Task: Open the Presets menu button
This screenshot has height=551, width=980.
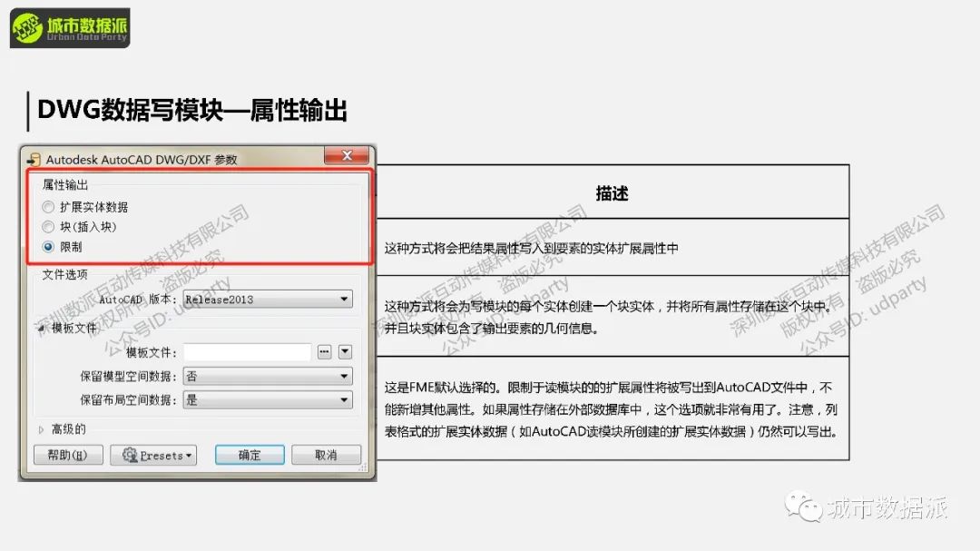Action: tap(153, 456)
